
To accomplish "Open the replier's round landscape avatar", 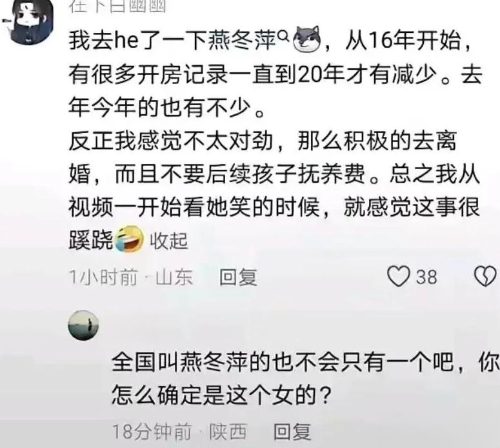I will point(83,325).
